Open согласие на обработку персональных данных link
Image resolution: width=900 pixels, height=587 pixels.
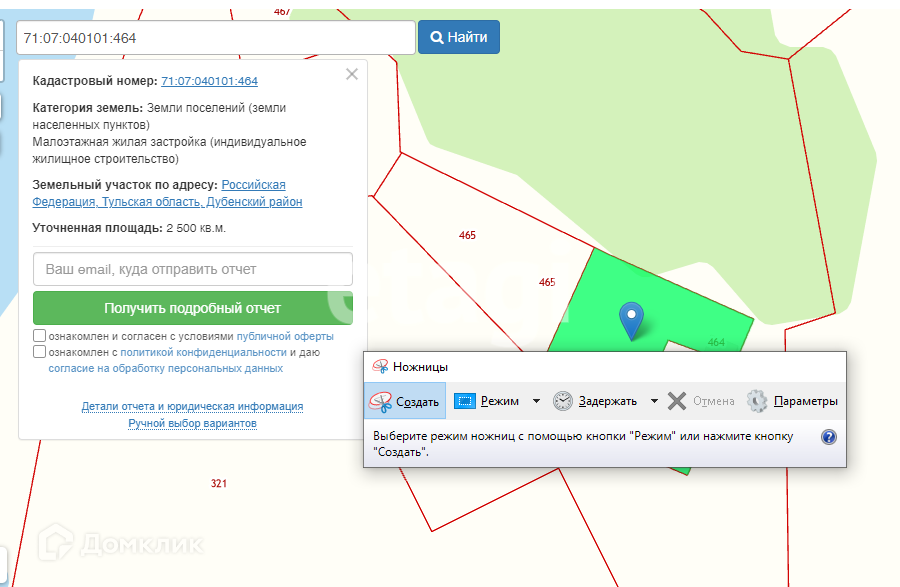coord(166,368)
